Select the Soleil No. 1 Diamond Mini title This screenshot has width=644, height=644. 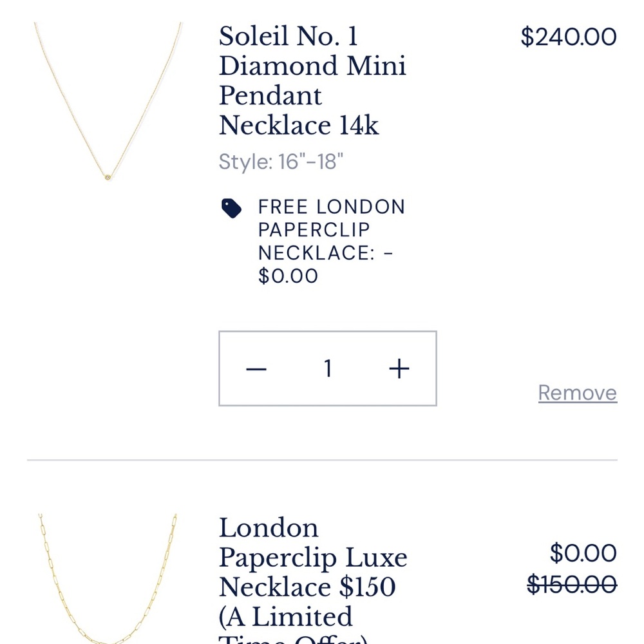[x=312, y=80]
